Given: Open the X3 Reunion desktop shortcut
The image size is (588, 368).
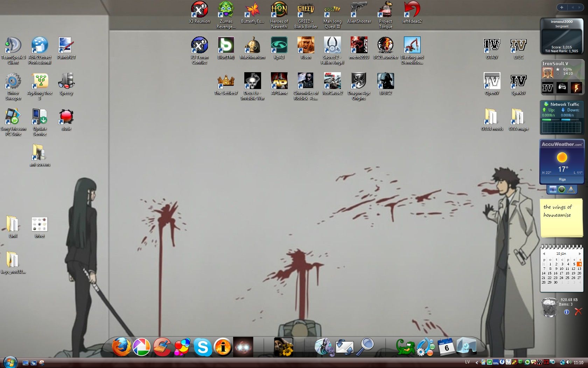Looking at the screenshot, I should [199, 13].
